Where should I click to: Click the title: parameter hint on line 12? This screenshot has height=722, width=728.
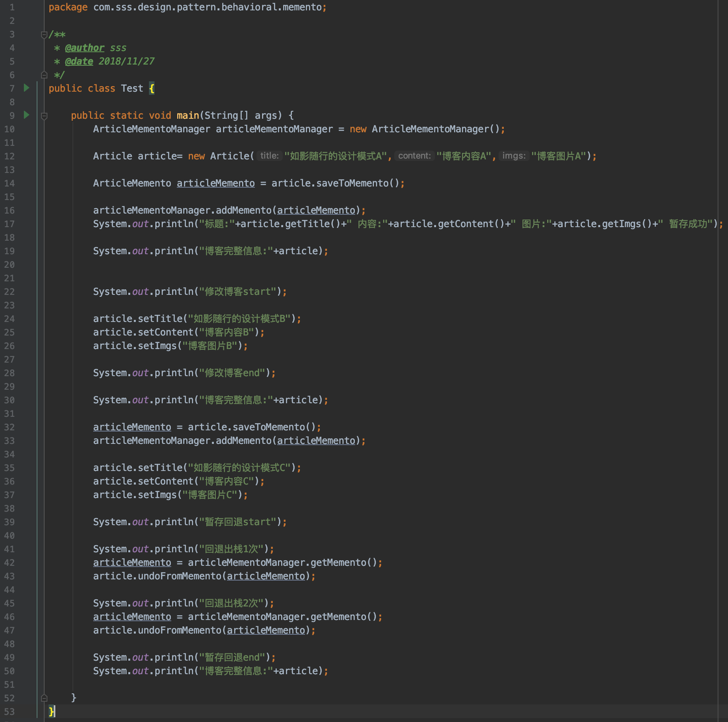coord(270,156)
